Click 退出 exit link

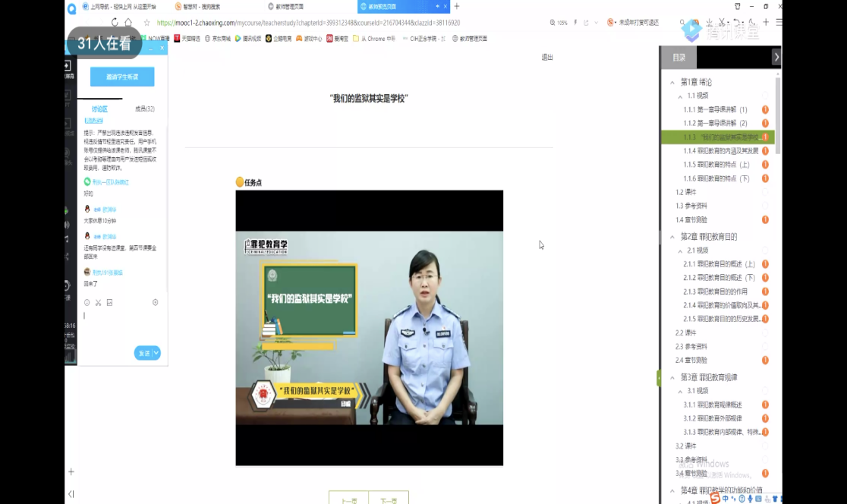click(x=546, y=57)
